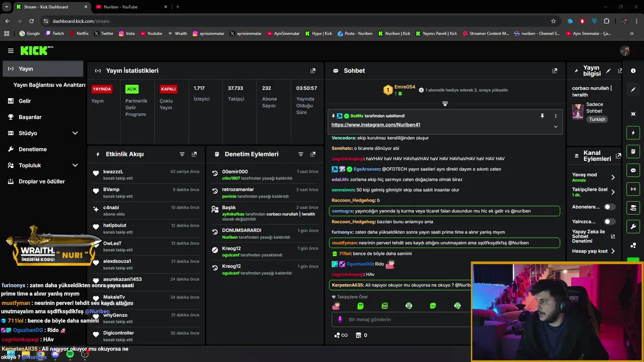Image resolution: width=644 pixels, height=362 pixels.
Task: Open the Denetleme sidebar item
Action: point(32,149)
